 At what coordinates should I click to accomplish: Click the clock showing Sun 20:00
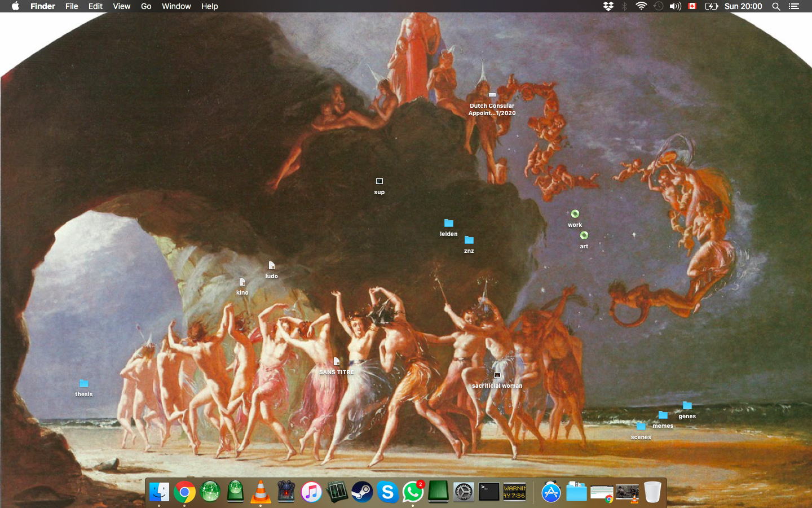743,6
